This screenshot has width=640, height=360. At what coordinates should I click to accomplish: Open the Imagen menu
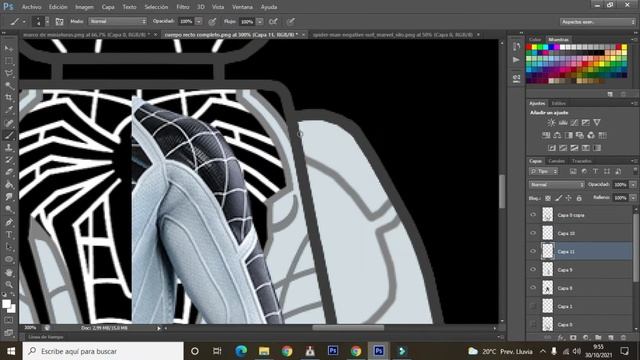tap(84, 7)
